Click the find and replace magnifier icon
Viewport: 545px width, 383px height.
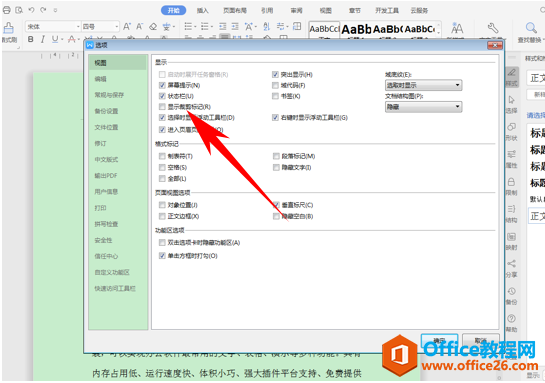tap(531, 28)
